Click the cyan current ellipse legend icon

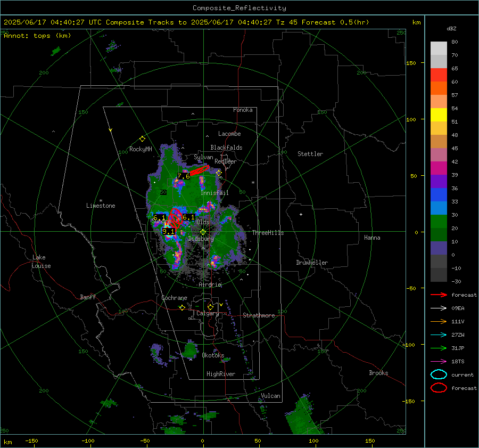[439, 374]
